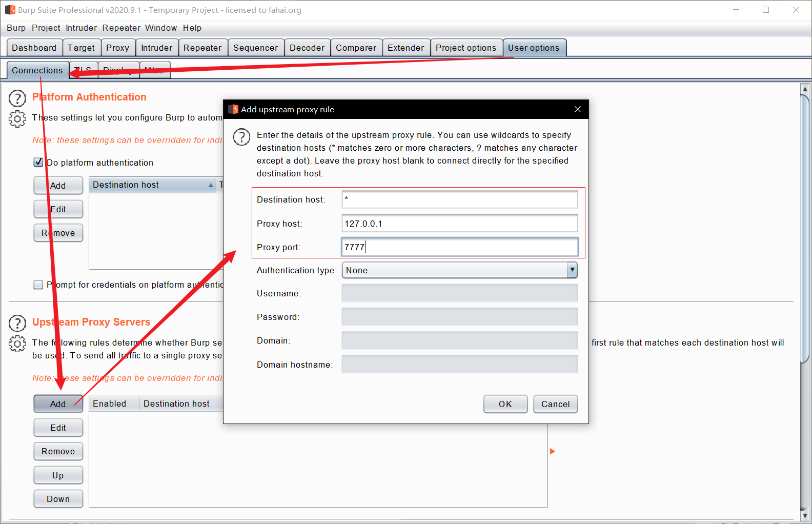Click the vertical scrollbar thumb
The height and width of the screenshot is (524, 812).
tap(805, 229)
